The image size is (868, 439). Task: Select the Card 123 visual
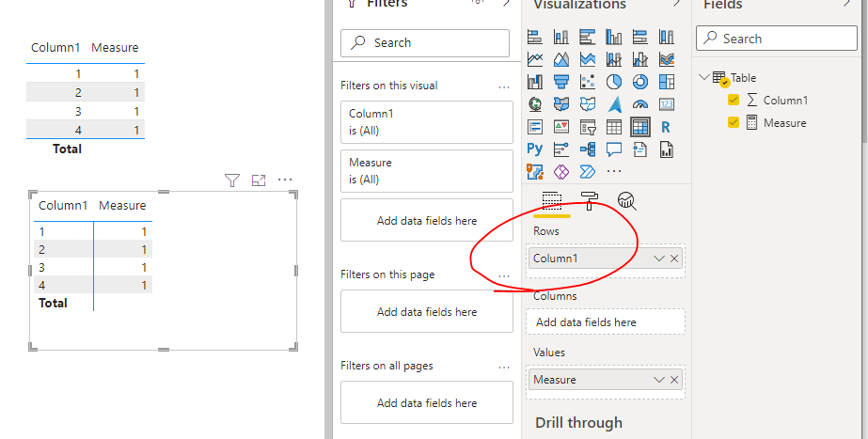pos(667,104)
